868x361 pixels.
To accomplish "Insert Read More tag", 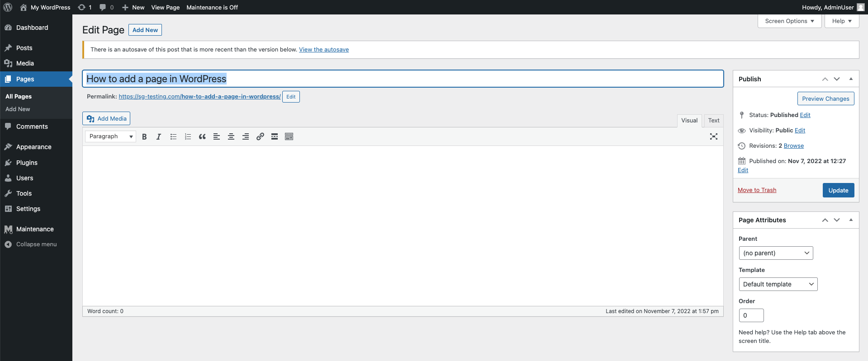I will point(275,136).
